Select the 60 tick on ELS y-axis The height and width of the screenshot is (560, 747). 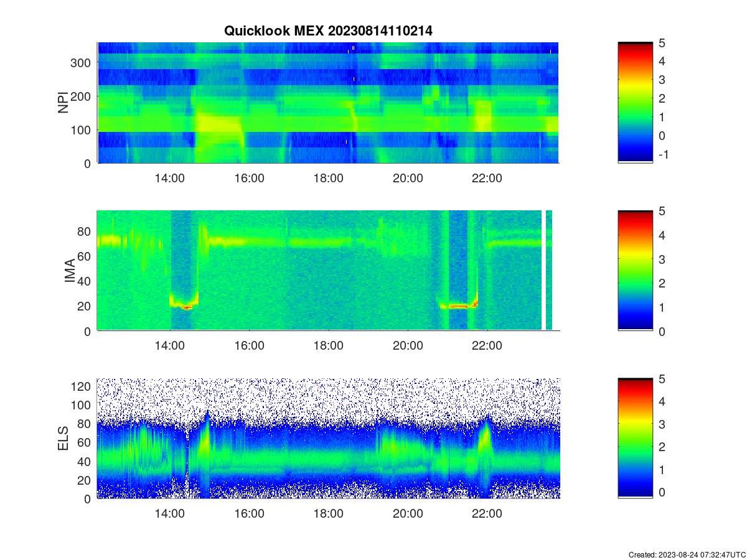click(x=85, y=442)
